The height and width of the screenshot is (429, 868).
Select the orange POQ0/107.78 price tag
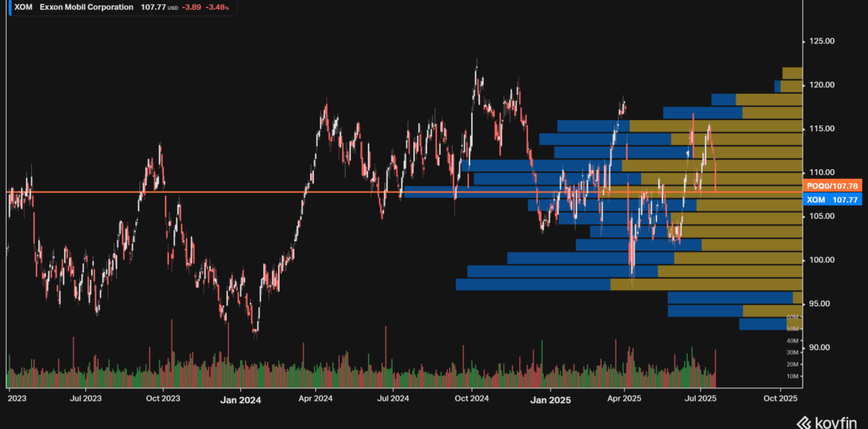(831, 186)
